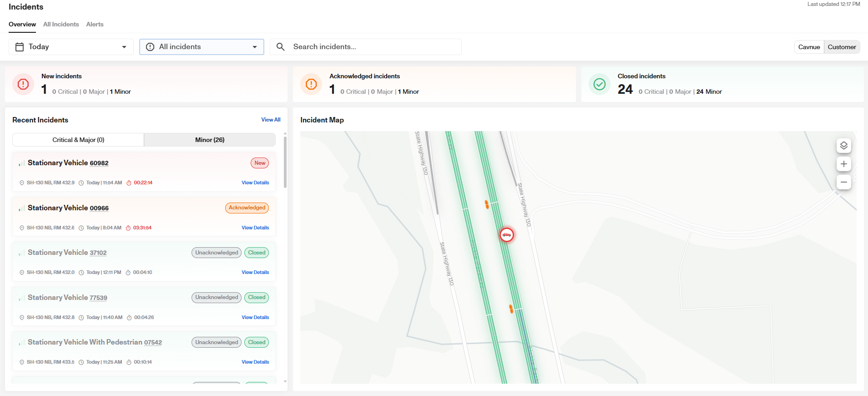The height and width of the screenshot is (396, 868).
Task: Open the All incidents filter dropdown
Action: (202, 47)
